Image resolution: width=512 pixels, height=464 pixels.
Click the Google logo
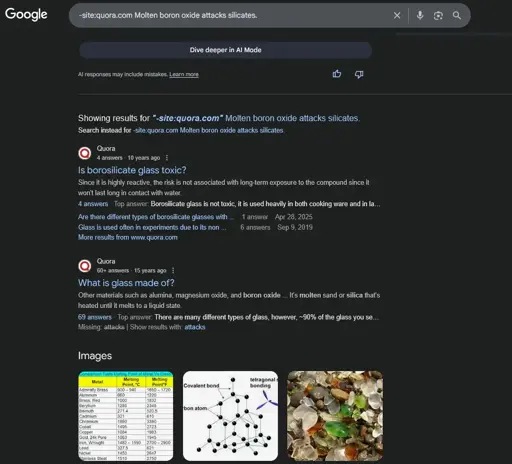tap(26, 14)
